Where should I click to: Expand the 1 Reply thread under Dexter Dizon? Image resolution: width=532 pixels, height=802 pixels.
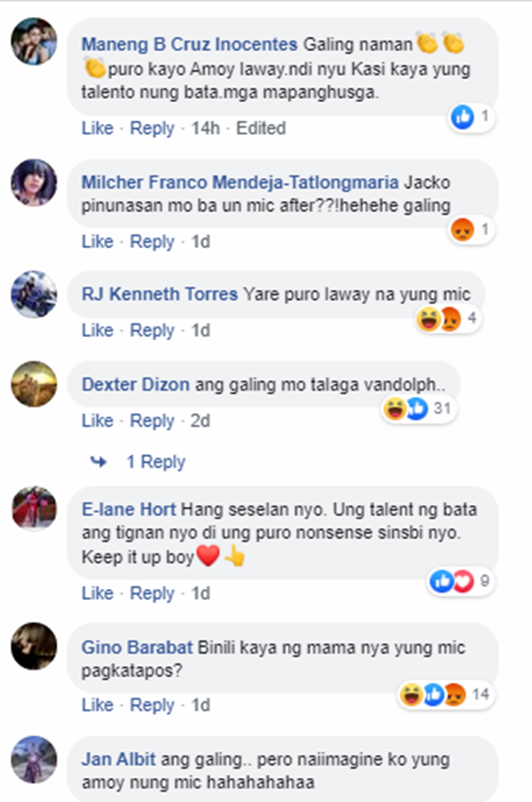pyautogui.click(x=155, y=462)
